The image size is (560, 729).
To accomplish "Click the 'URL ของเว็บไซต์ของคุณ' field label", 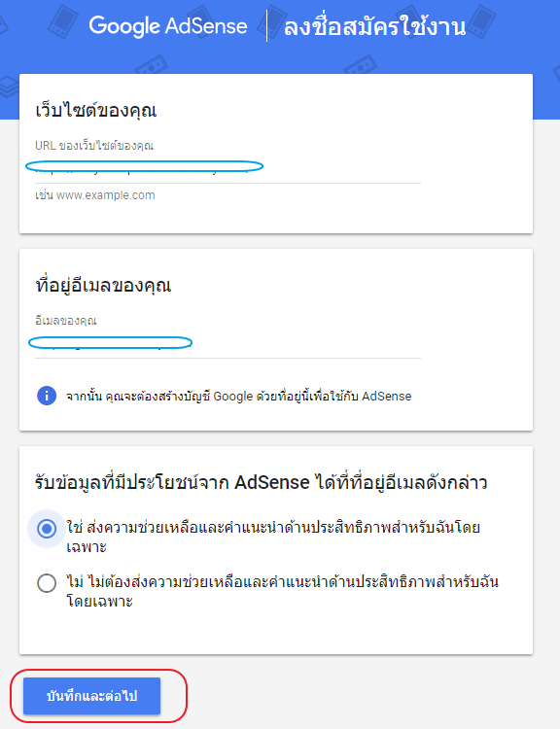I will click(x=94, y=146).
